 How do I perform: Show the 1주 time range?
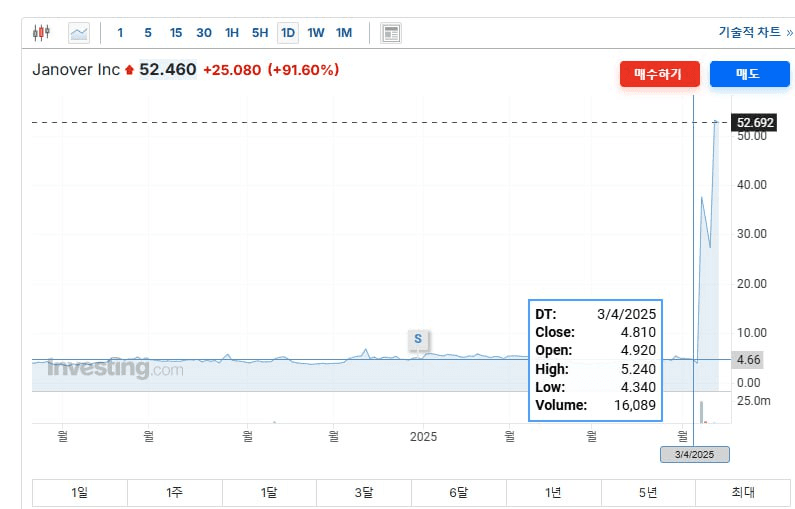click(175, 492)
